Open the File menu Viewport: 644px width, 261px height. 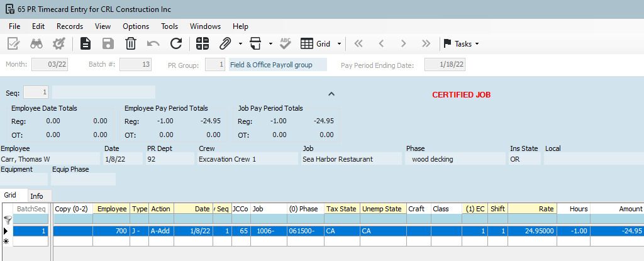(x=14, y=26)
